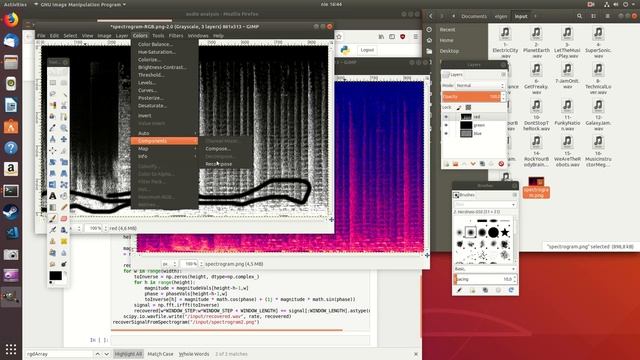The image size is (640, 360).
Task: Select the Pencil tool in toolbox
Action: pos(64,208)
